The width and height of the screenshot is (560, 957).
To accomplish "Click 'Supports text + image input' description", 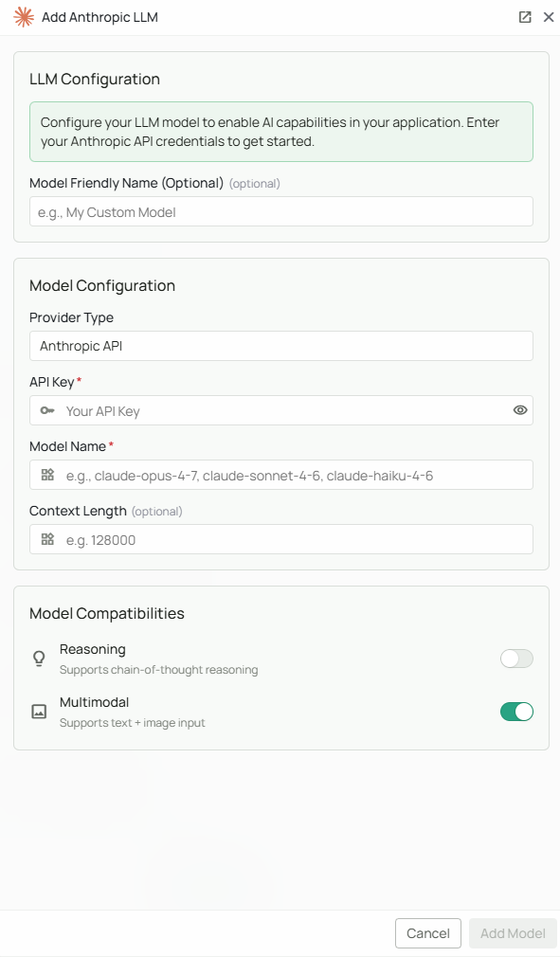I will click(x=133, y=723).
